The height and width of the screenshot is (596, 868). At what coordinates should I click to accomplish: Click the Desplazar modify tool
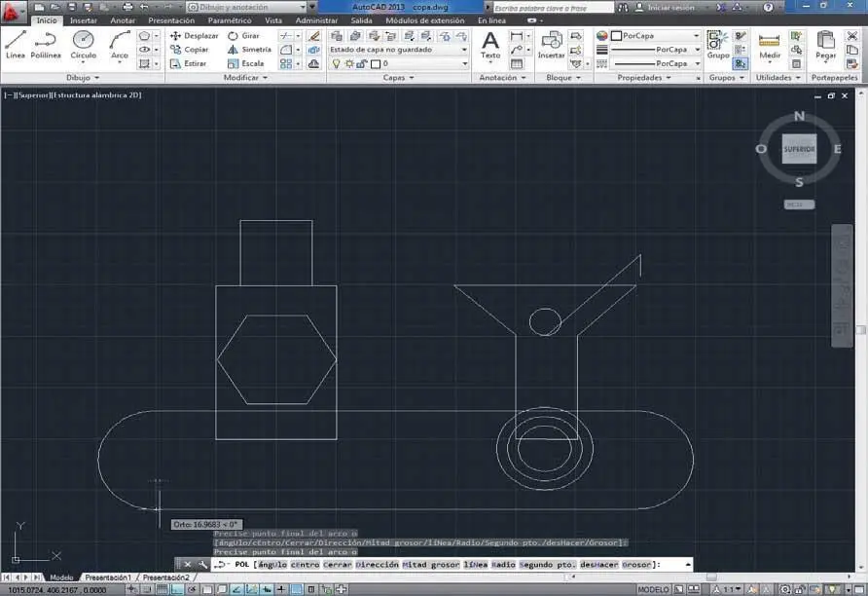tap(195, 36)
